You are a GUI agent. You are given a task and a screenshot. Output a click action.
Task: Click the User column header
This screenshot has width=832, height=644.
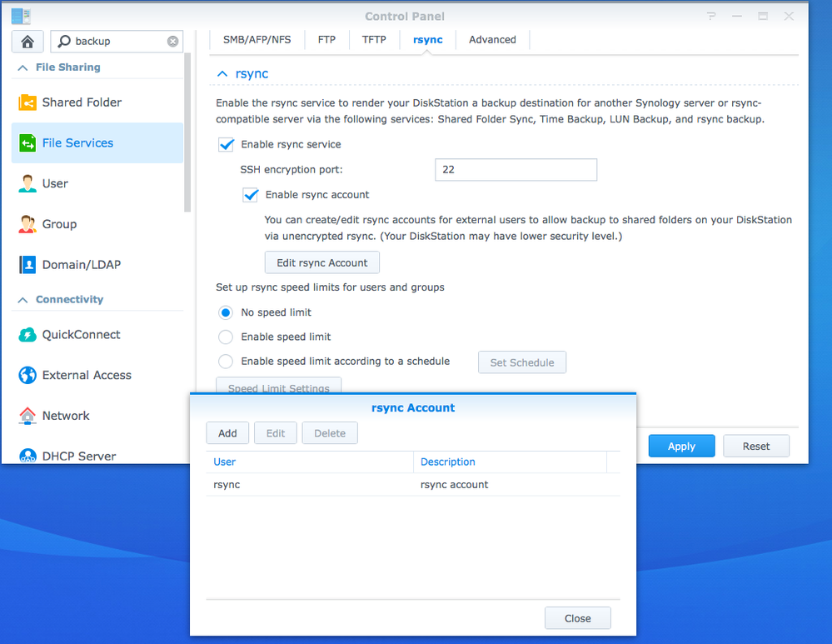pyautogui.click(x=310, y=462)
